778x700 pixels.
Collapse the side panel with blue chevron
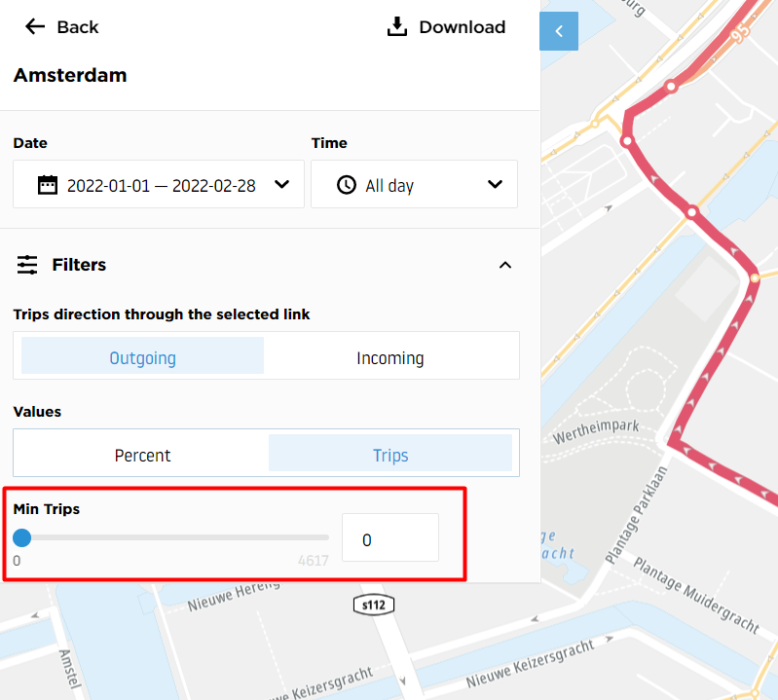[x=559, y=31]
